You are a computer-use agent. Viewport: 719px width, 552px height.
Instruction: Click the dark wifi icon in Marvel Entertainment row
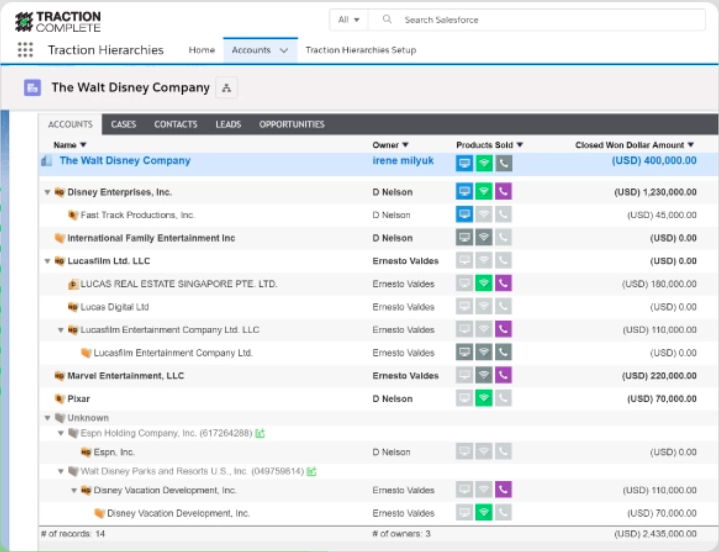tap(484, 375)
